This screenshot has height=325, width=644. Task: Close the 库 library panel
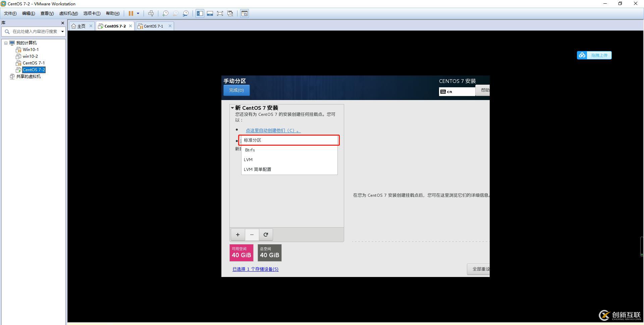click(62, 23)
